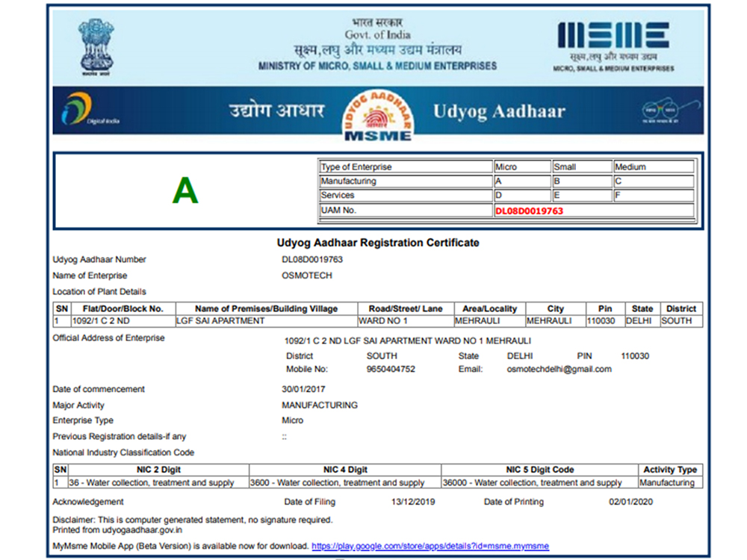Click the Area/Locality column header
Viewport: 747px width, 560px height.
pos(489,308)
